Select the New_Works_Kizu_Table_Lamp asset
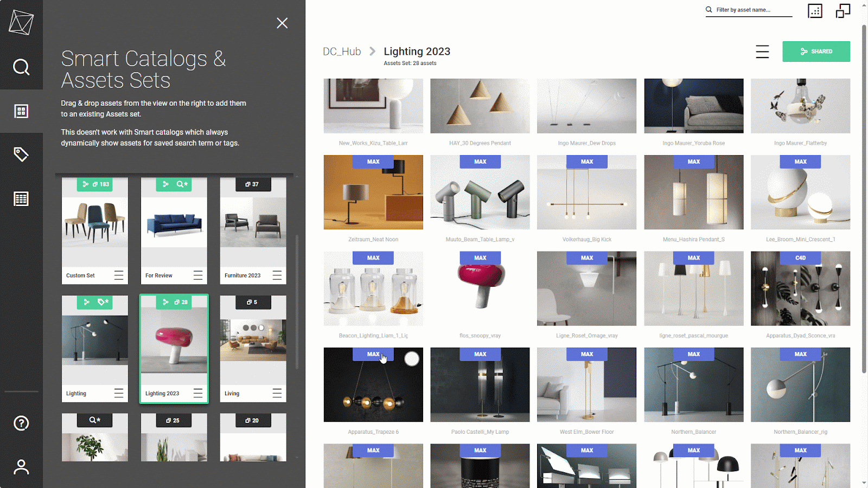Viewport: 868px width, 488px height. pyautogui.click(x=373, y=106)
